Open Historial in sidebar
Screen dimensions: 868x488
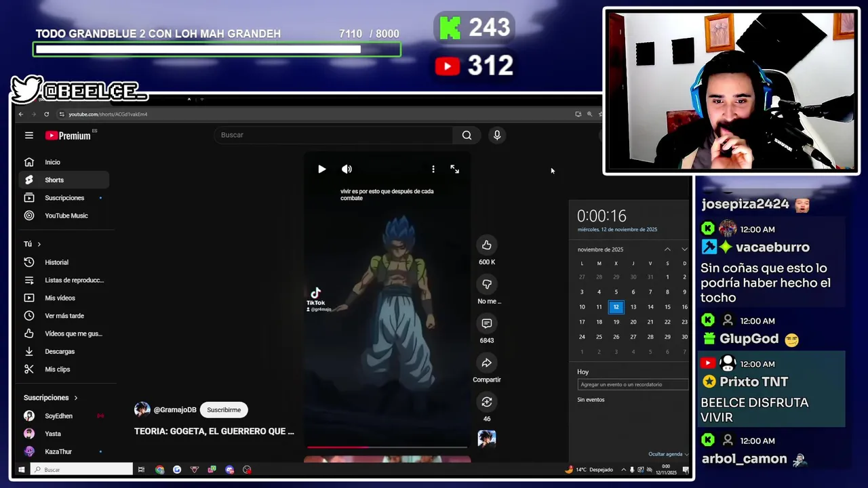(x=64, y=262)
